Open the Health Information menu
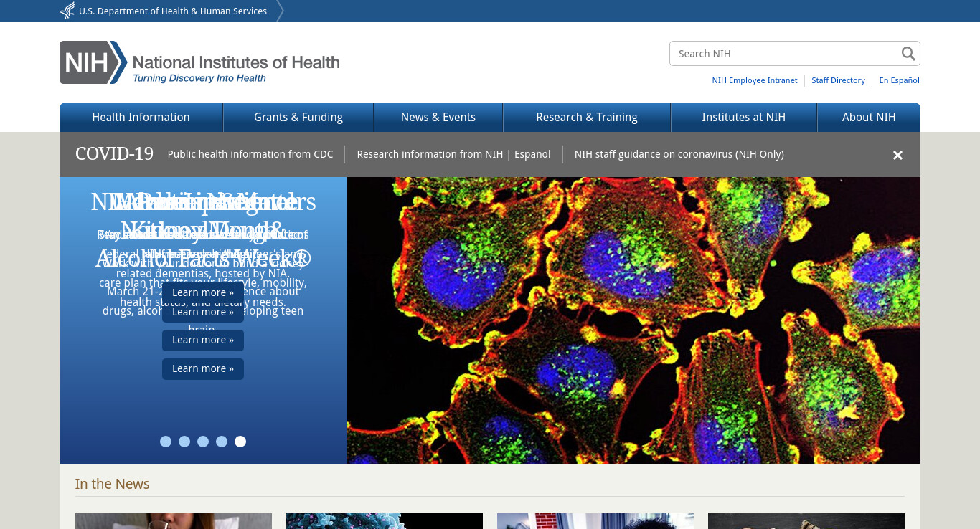Viewport: 980px width, 529px height. [141, 118]
